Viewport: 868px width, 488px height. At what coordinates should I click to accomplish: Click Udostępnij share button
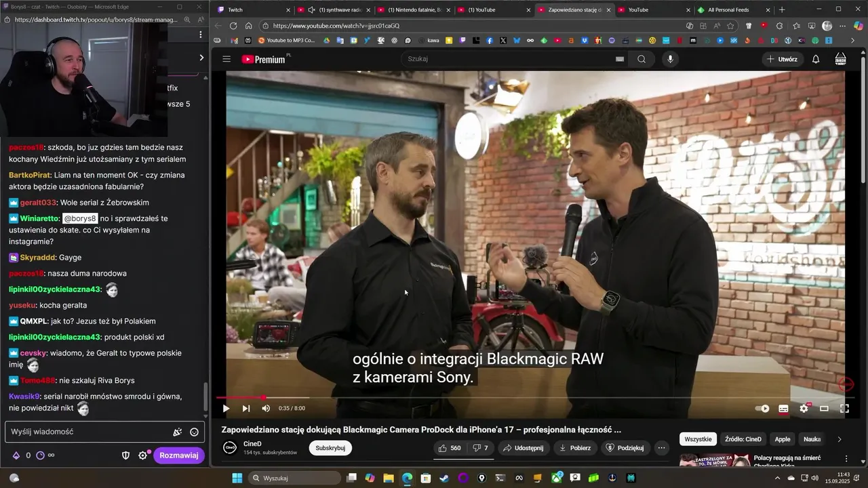point(523,448)
